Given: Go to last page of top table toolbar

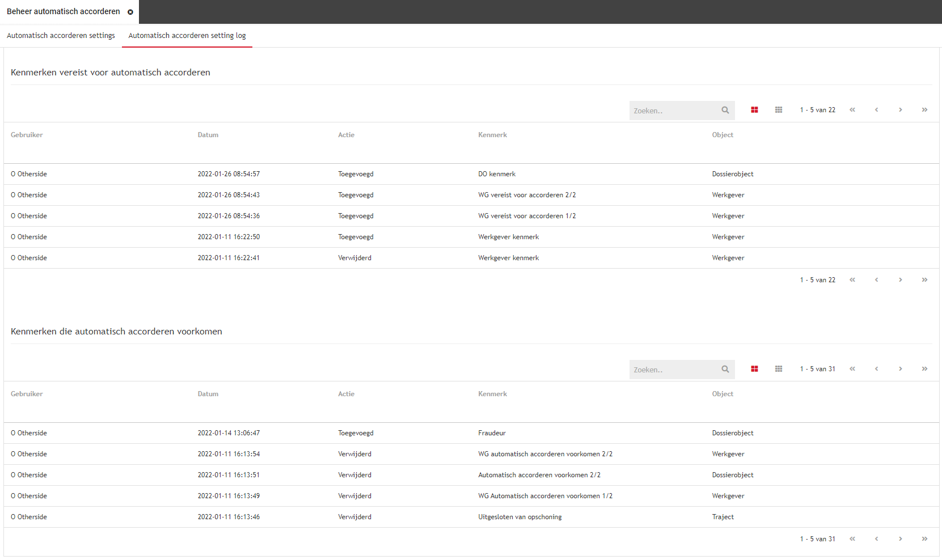Looking at the screenshot, I should point(924,110).
